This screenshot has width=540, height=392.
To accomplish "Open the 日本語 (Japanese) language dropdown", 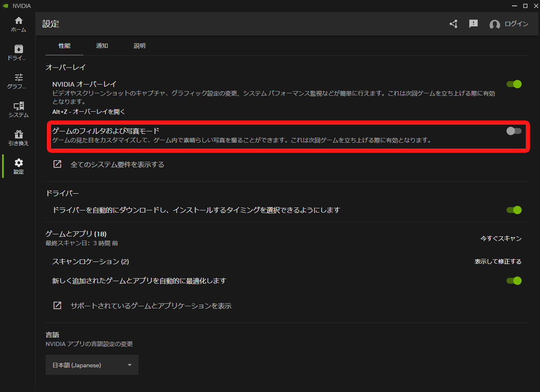I will coord(92,365).
